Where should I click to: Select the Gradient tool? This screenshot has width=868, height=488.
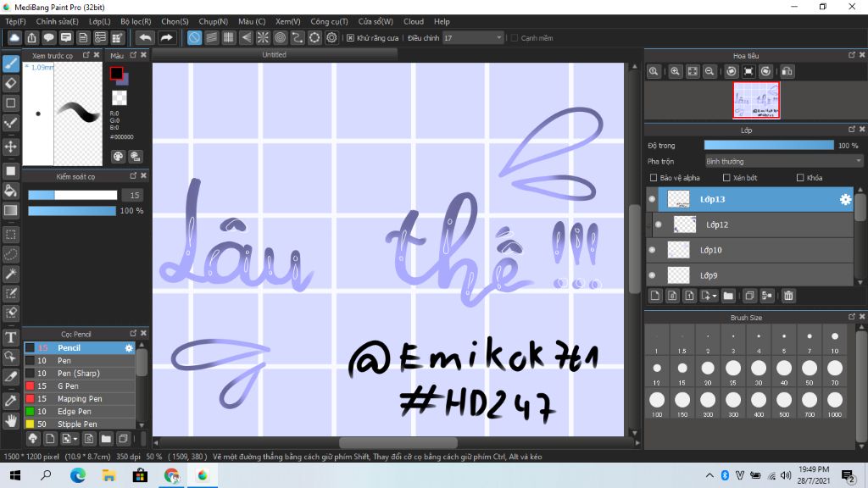(11, 210)
